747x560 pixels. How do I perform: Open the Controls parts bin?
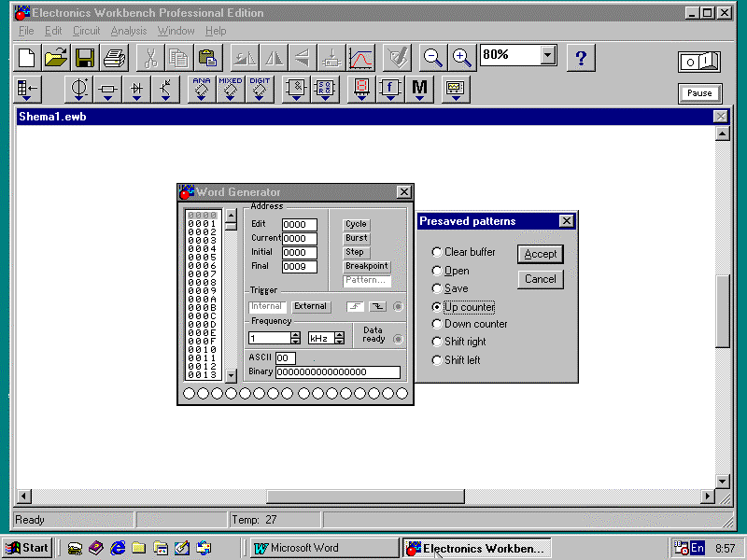pyautogui.click(x=390, y=89)
